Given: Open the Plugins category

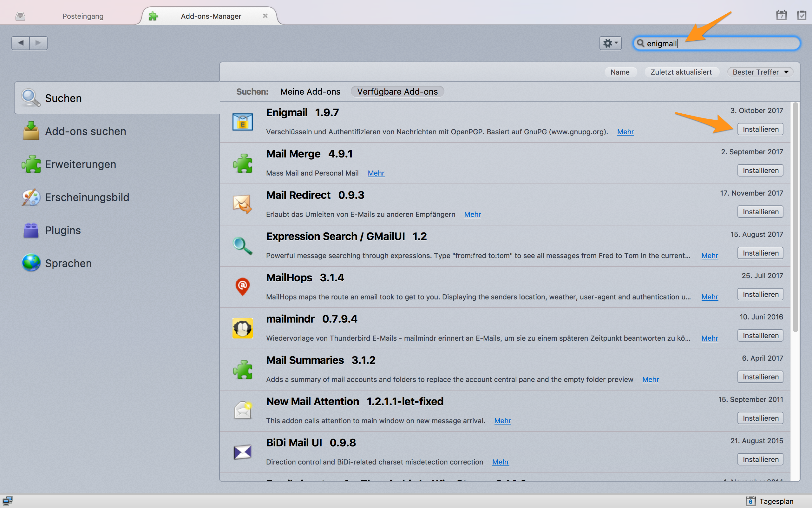Looking at the screenshot, I should click(x=117, y=230).
